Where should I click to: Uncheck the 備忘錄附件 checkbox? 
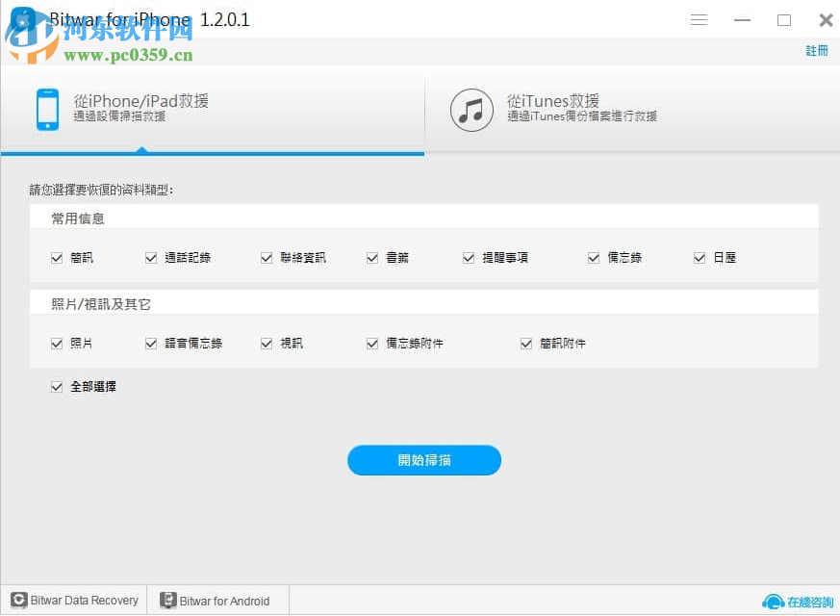372,342
